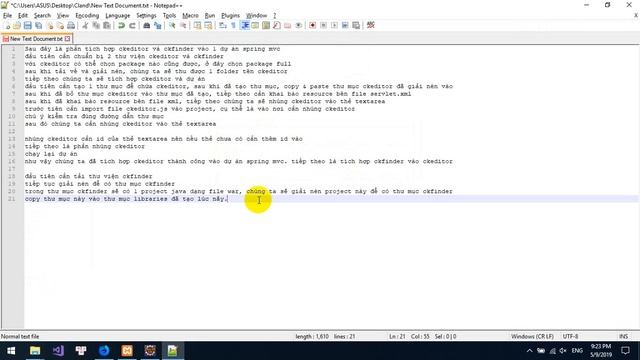Open the View menu
This screenshot has width=640, height=360.
click(x=62, y=16)
